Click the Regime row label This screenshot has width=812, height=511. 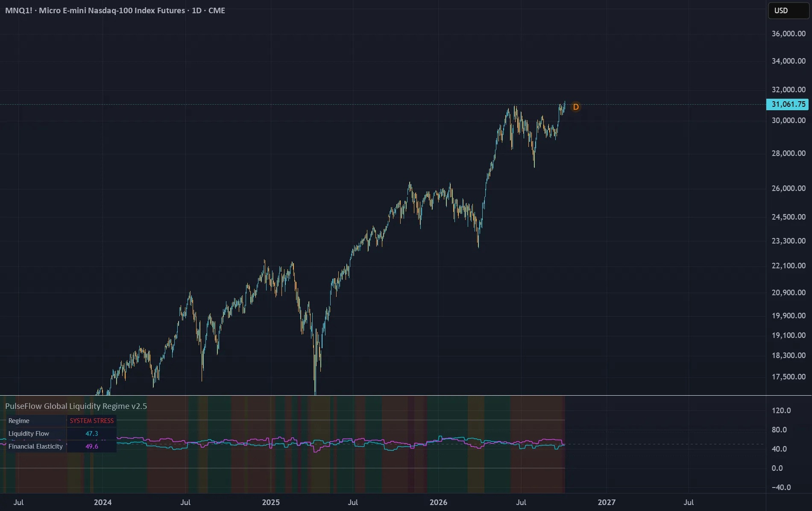[x=19, y=421]
